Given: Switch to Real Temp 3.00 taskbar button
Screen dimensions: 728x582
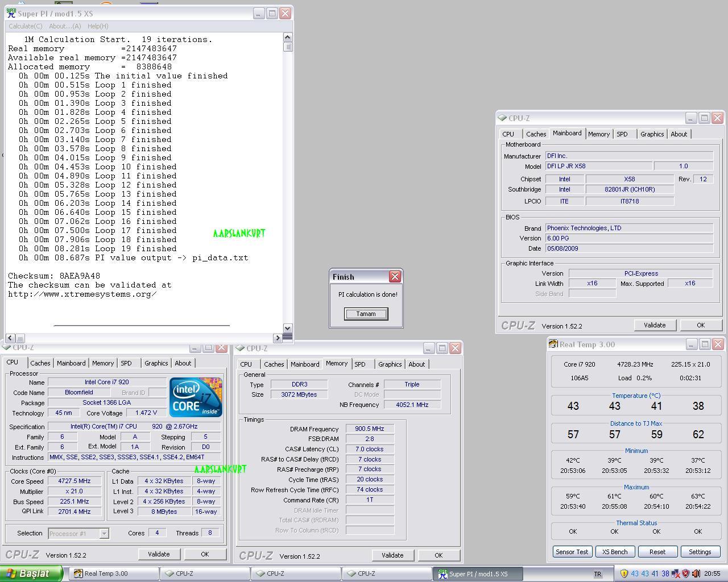Looking at the screenshot, I should click(114, 574).
